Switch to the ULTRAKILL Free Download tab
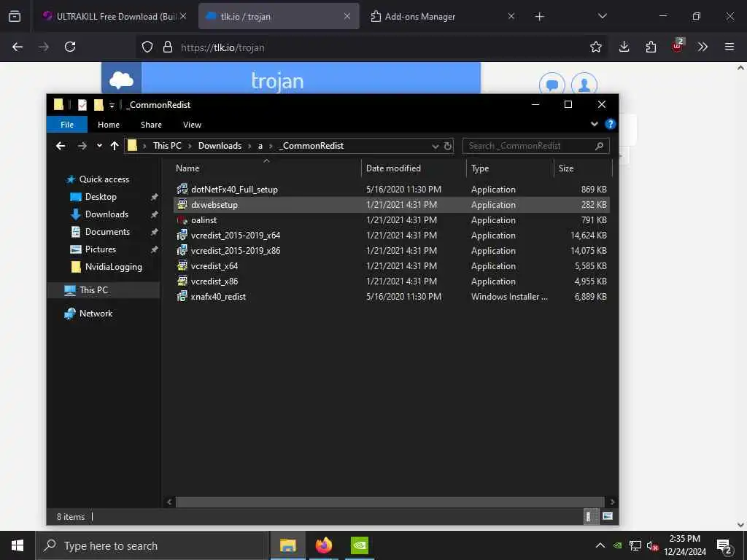Image resolution: width=747 pixels, height=560 pixels. pyautogui.click(x=115, y=16)
